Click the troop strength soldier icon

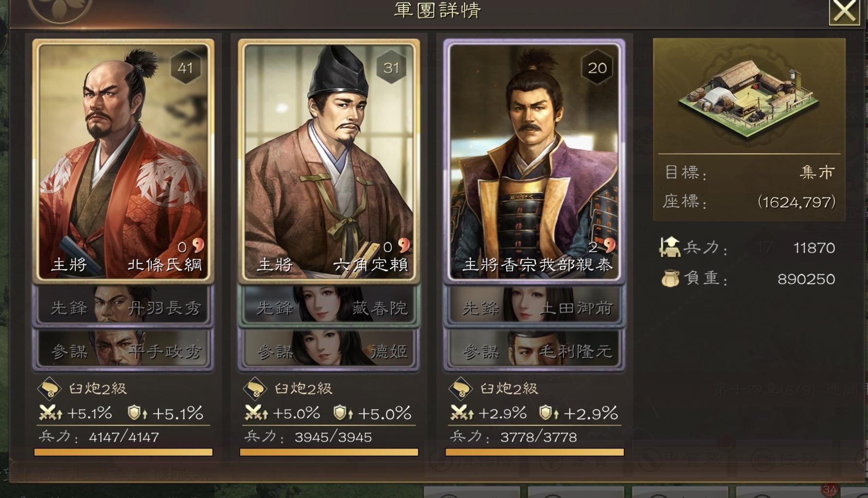(670, 247)
